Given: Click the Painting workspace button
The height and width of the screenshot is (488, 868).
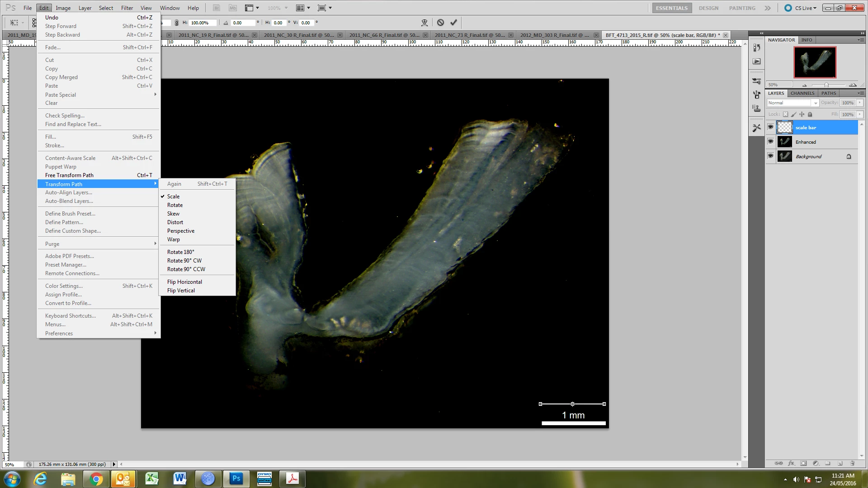Looking at the screenshot, I should pyautogui.click(x=742, y=8).
